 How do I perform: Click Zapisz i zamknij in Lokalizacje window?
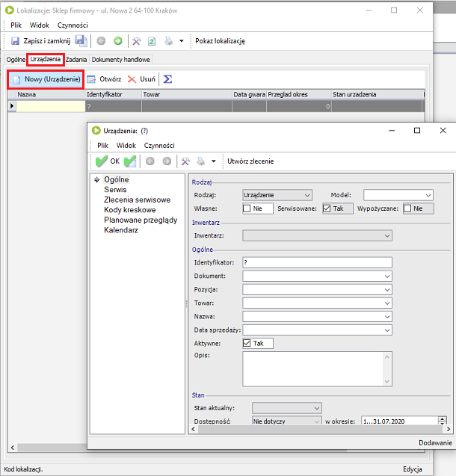[x=40, y=40]
